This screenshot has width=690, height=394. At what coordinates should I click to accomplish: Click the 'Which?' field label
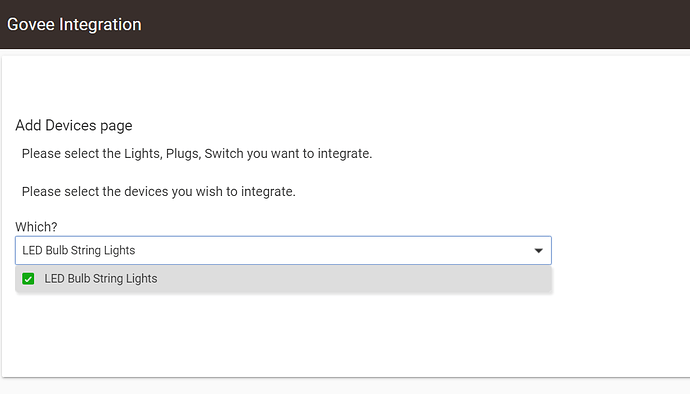coord(37,227)
